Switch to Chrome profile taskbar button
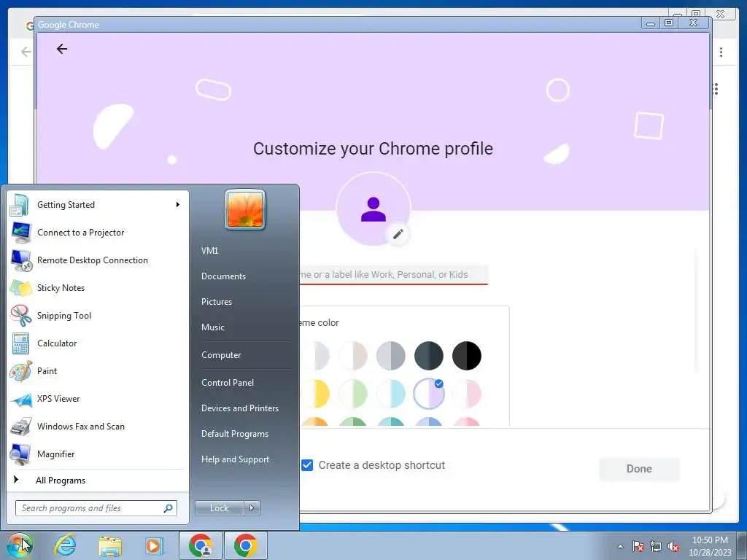 [201, 545]
